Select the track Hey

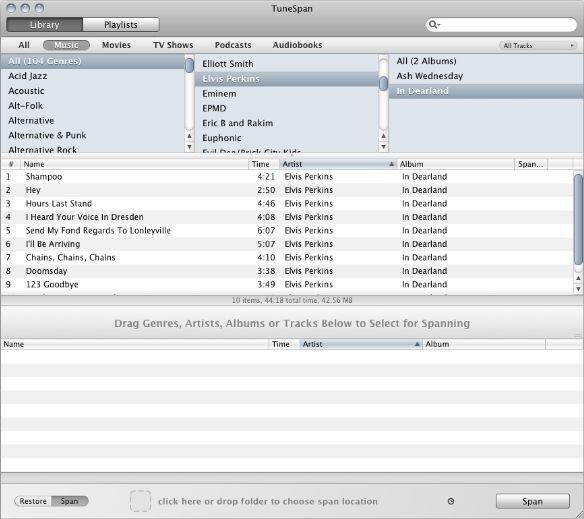287,190
